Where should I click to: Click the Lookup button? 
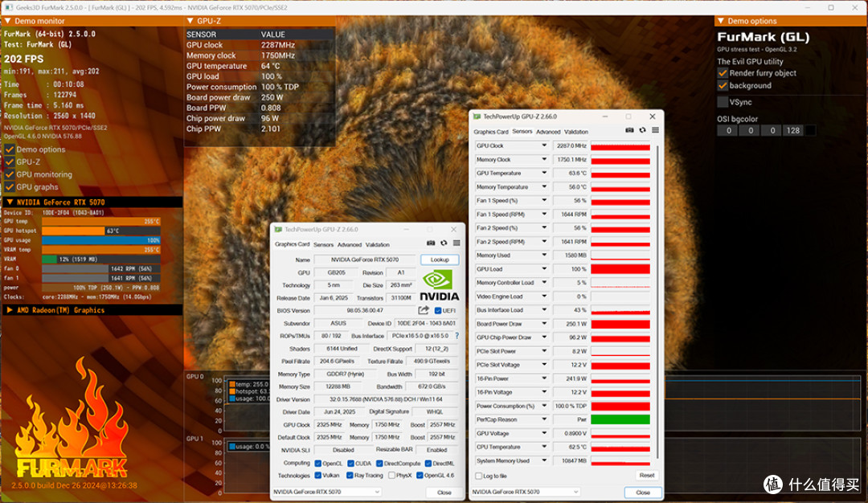tap(440, 260)
